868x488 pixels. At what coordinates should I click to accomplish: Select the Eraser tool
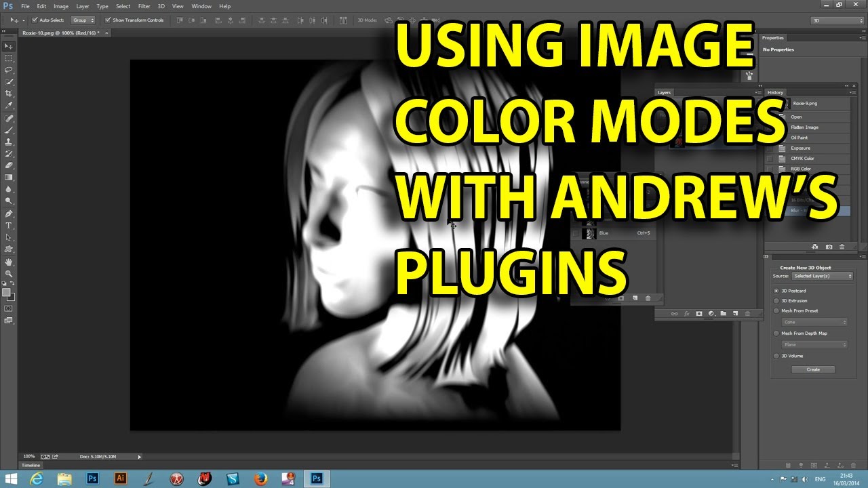tap(9, 165)
